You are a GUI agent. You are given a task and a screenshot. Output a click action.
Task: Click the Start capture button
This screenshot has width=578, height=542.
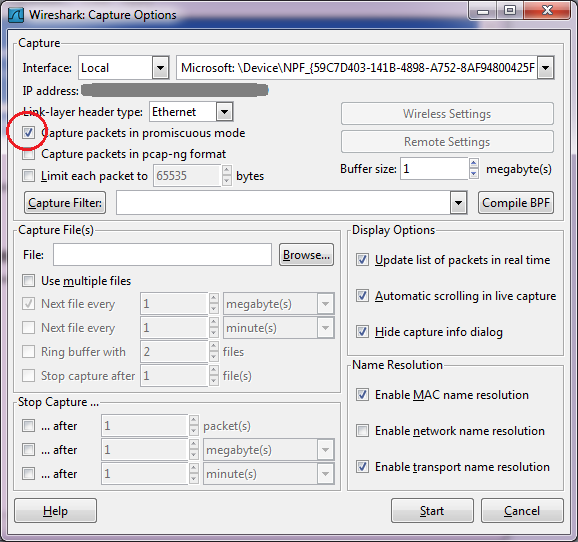(432, 511)
